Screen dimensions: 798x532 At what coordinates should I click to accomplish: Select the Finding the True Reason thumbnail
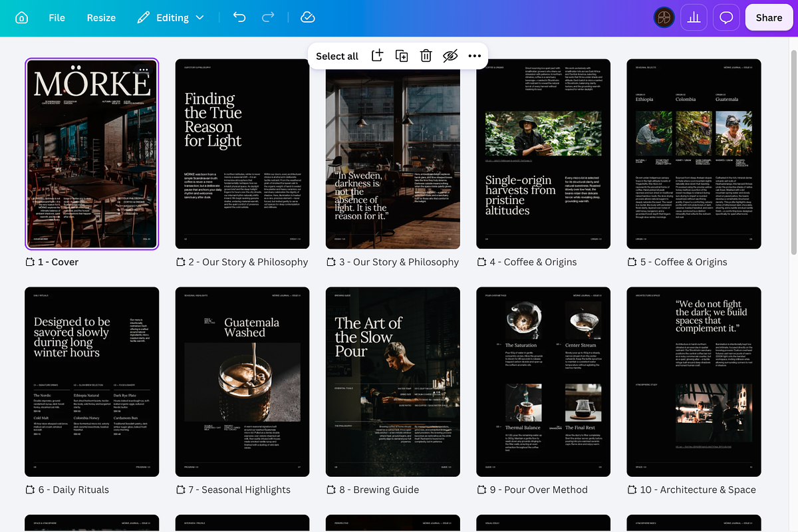click(243, 154)
